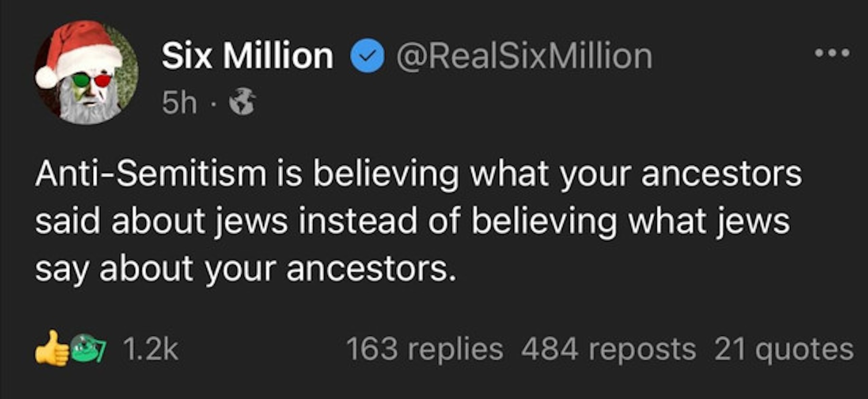The width and height of the screenshot is (868, 399).
Task: View the 163 replies
Action: click(x=424, y=349)
